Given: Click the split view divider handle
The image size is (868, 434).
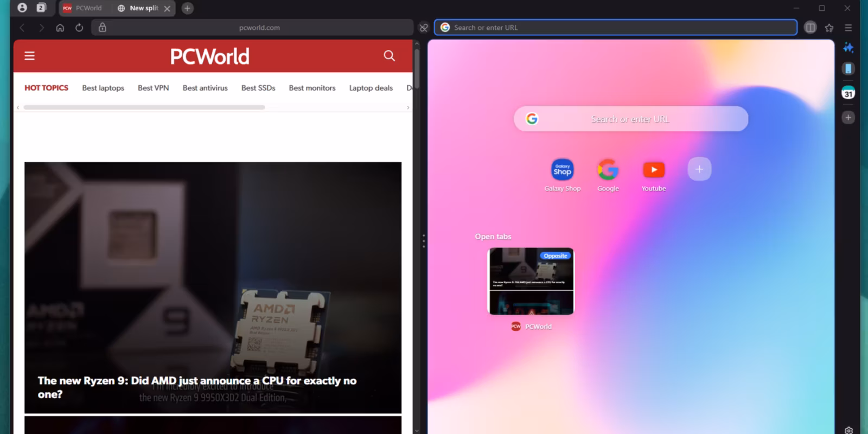Looking at the screenshot, I should pos(424,241).
